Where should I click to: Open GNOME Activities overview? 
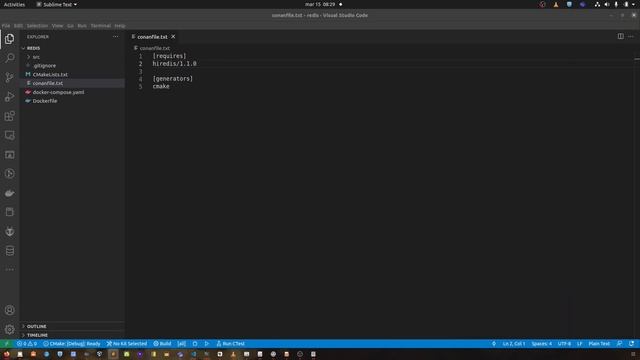14,4
